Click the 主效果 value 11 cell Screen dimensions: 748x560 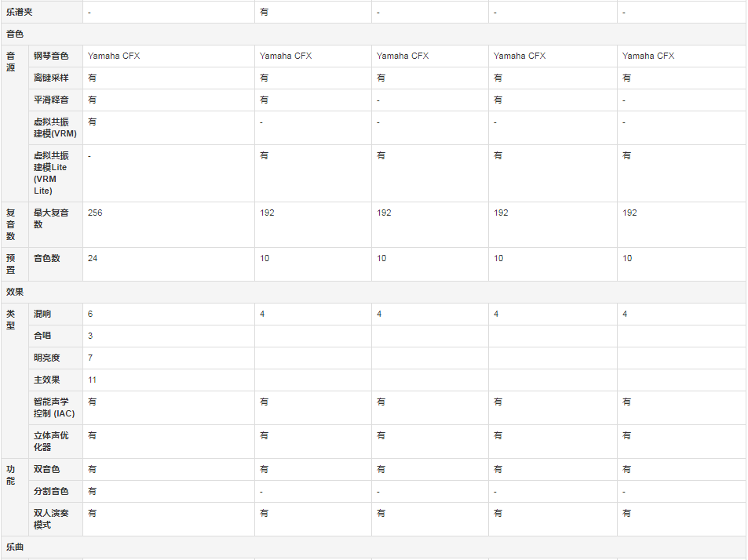(169, 380)
